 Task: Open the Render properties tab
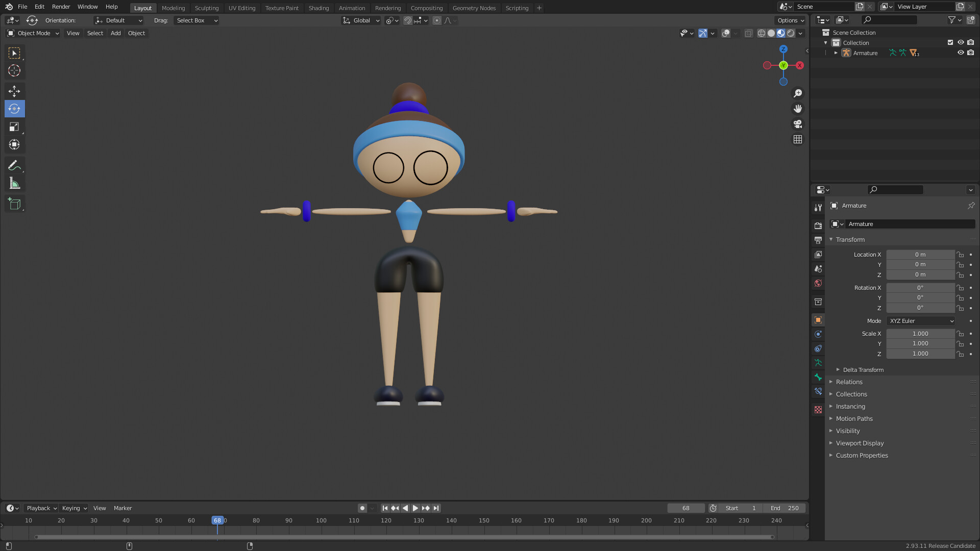(x=818, y=226)
